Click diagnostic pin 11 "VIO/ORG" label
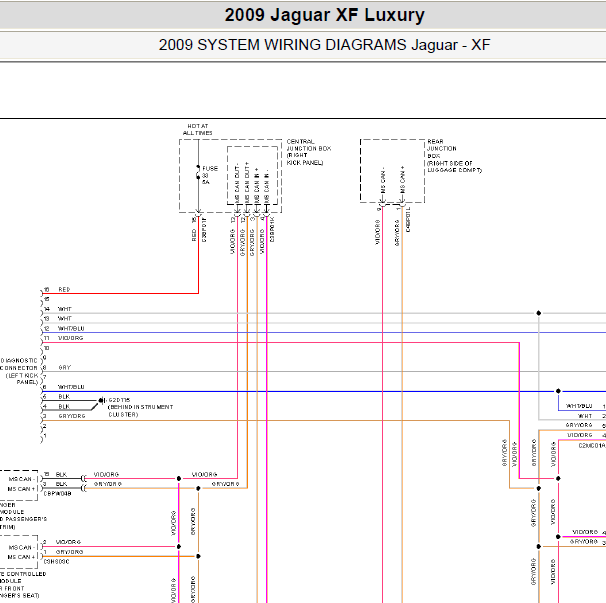 tap(71, 338)
